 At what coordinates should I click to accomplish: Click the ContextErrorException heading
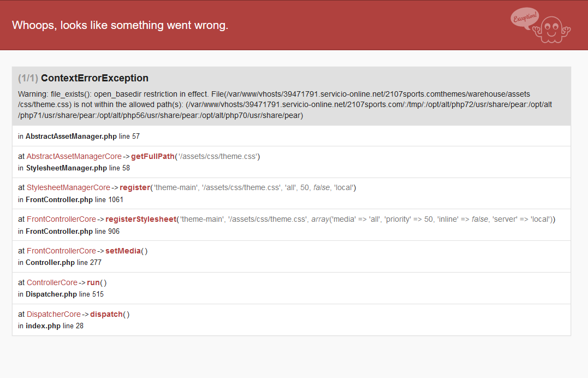94,78
